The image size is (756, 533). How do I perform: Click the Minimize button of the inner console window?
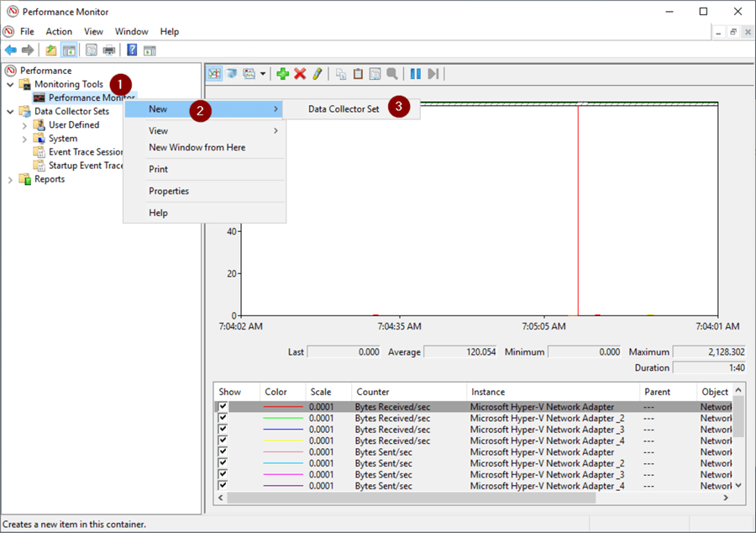[x=718, y=32]
